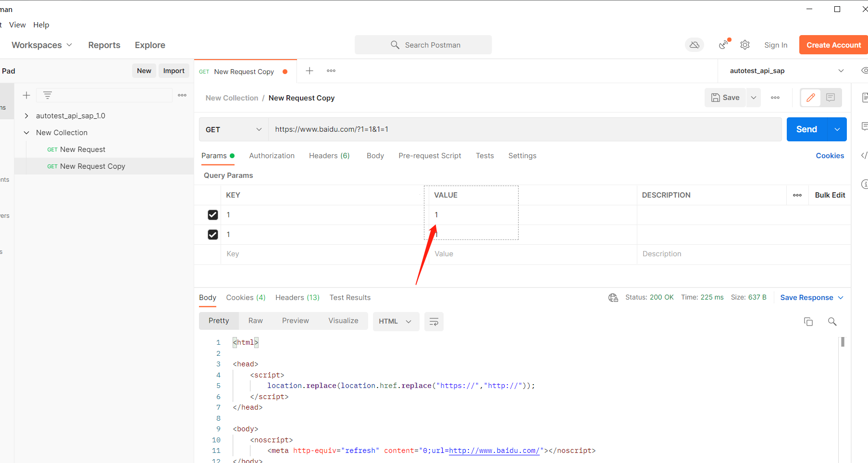
Task: Open the Send options dropdown arrow
Action: 837,129
